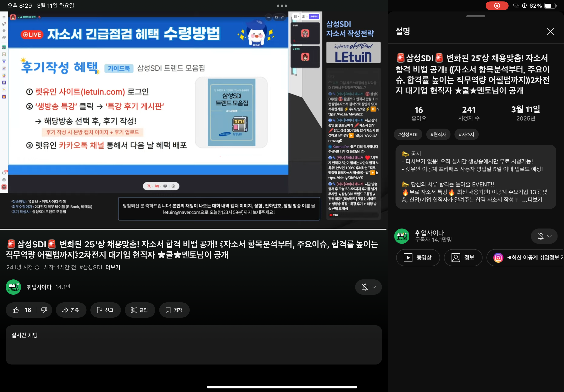This screenshot has width=564, height=392.
Task: Report the video using 신고 flag
Action: (105, 310)
